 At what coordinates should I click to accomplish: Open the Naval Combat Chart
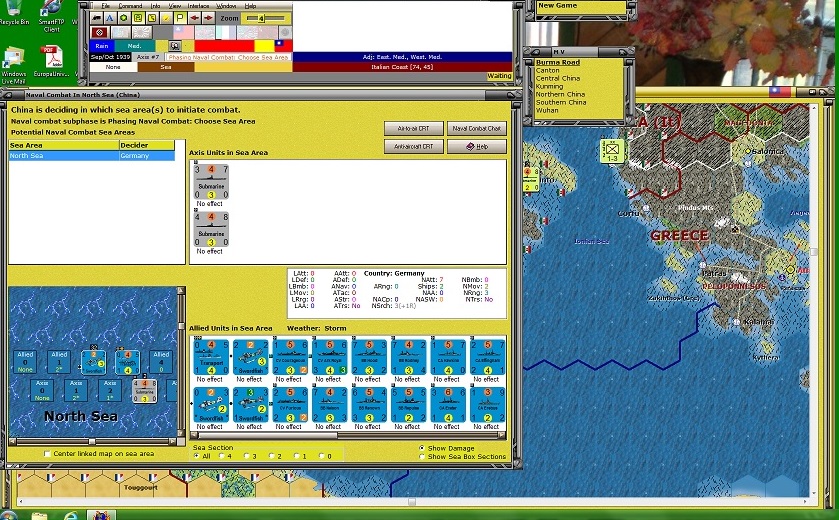[x=476, y=128]
